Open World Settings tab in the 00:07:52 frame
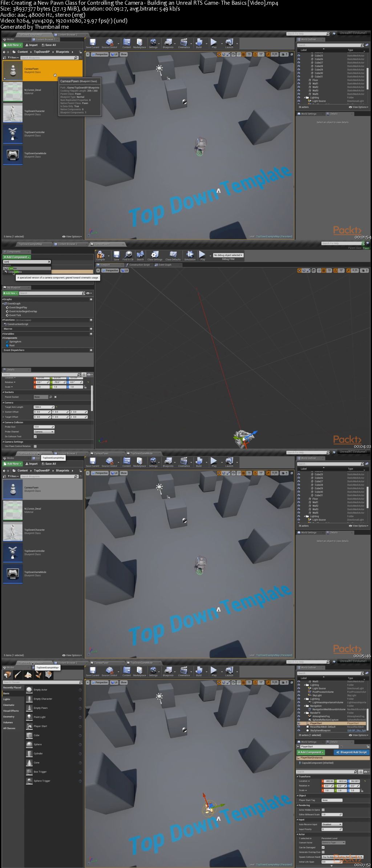 [308, 742]
